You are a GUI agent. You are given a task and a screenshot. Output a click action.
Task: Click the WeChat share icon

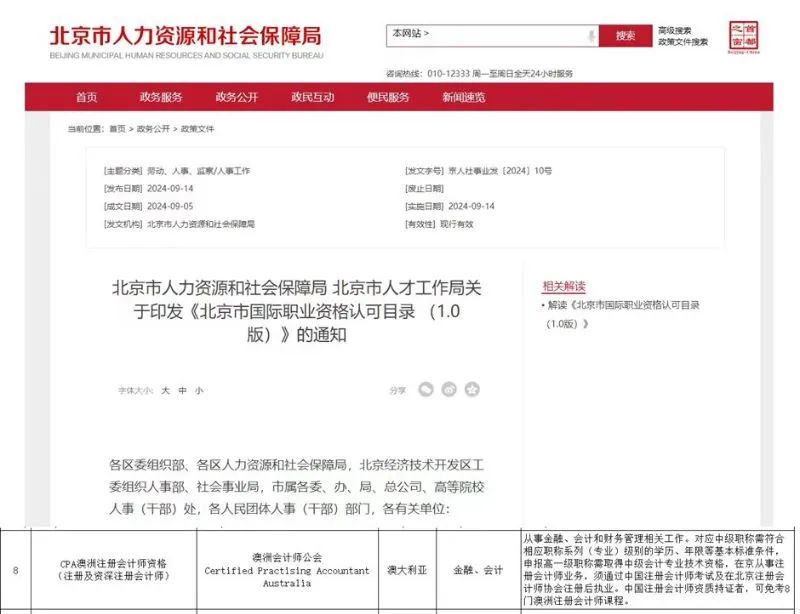click(x=426, y=390)
